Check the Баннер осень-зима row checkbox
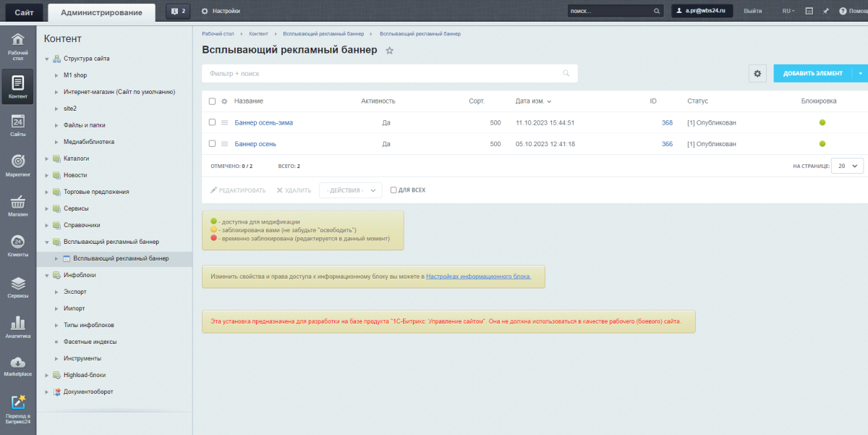 [212, 122]
